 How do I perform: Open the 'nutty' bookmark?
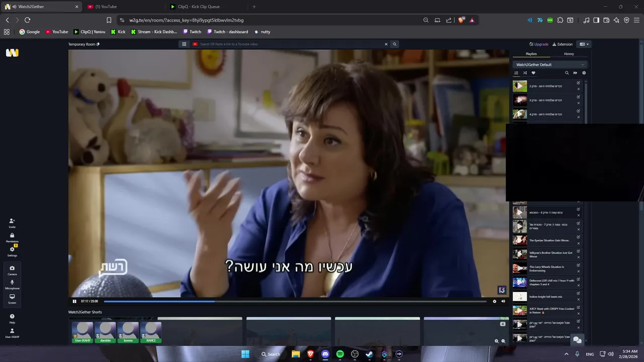pyautogui.click(x=262, y=32)
